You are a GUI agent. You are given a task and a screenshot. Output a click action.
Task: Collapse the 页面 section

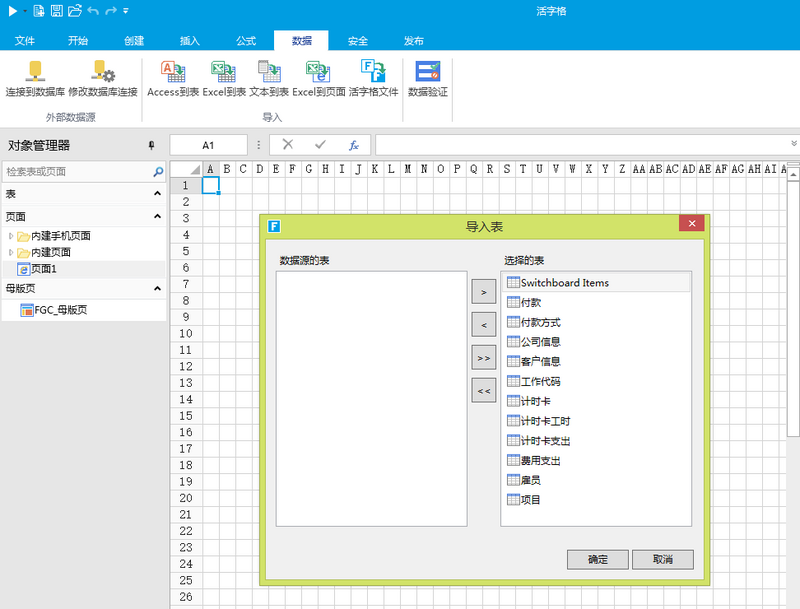click(x=157, y=216)
